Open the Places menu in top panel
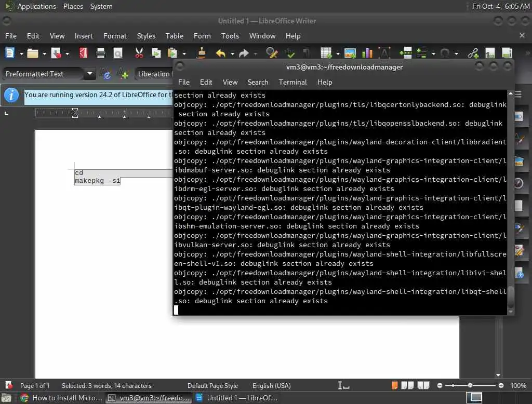 point(73,6)
